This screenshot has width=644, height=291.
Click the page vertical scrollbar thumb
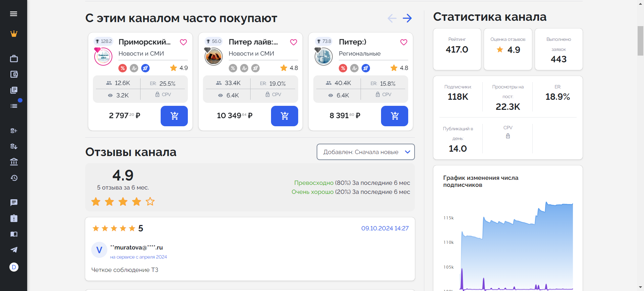(640, 40)
